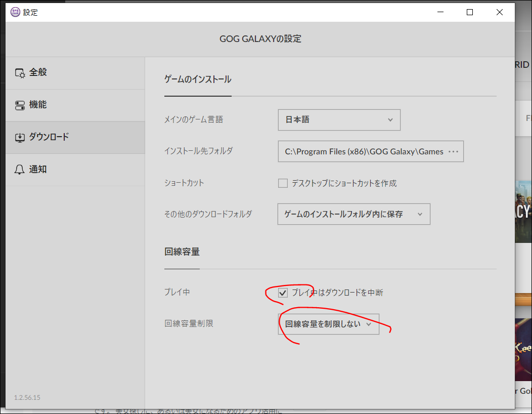Click the general settings gear-monitor icon
Image resolution: width=532 pixels, height=414 pixels.
(20, 73)
